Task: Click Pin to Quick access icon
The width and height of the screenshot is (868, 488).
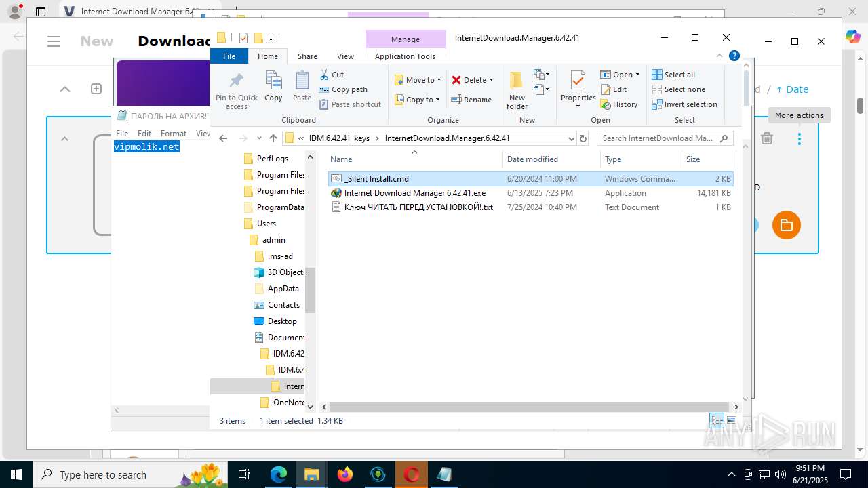Action: coord(236,90)
